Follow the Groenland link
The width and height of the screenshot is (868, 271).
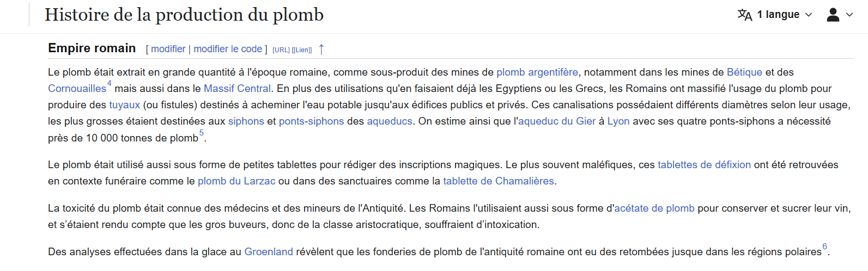point(269,252)
